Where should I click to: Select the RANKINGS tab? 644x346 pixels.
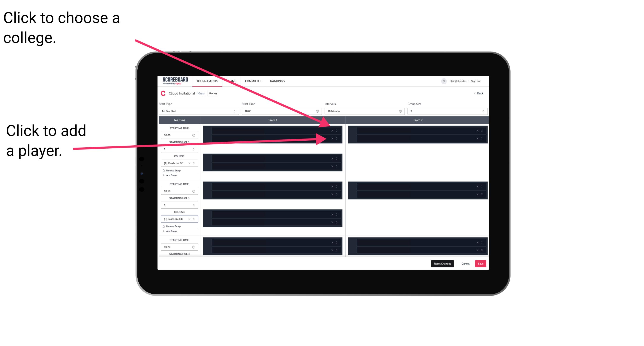278,81
